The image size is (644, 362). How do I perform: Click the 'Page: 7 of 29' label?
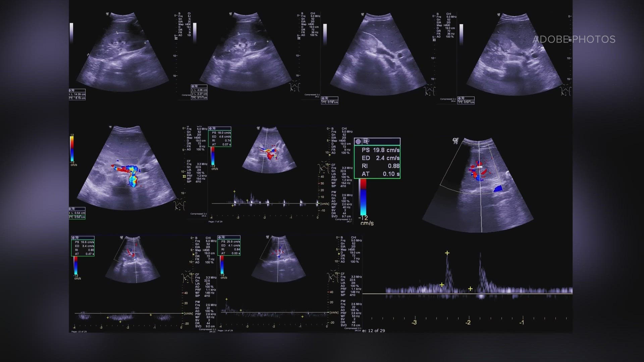tap(215, 222)
